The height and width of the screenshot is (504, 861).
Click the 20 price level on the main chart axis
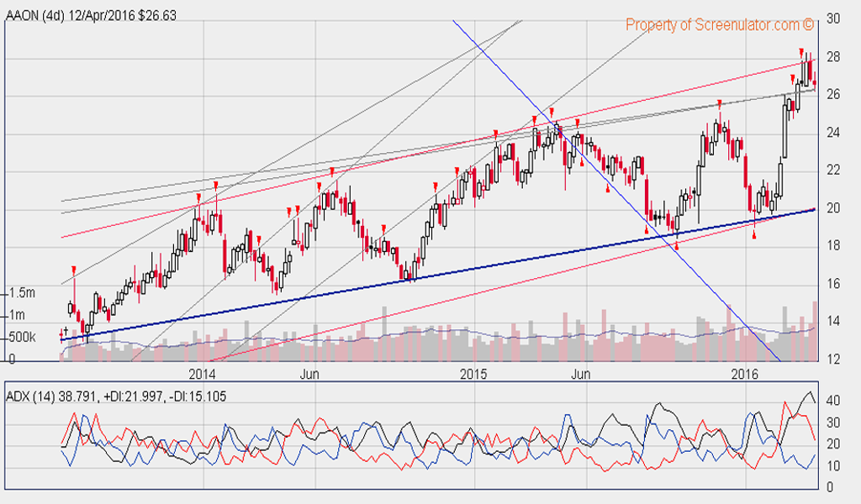(835, 208)
